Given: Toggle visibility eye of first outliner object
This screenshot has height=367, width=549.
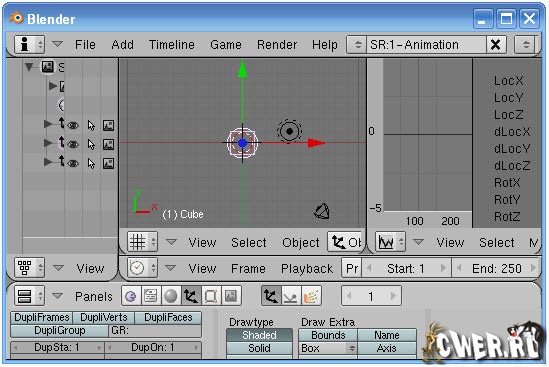Looking at the screenshot, I should 73,125.
